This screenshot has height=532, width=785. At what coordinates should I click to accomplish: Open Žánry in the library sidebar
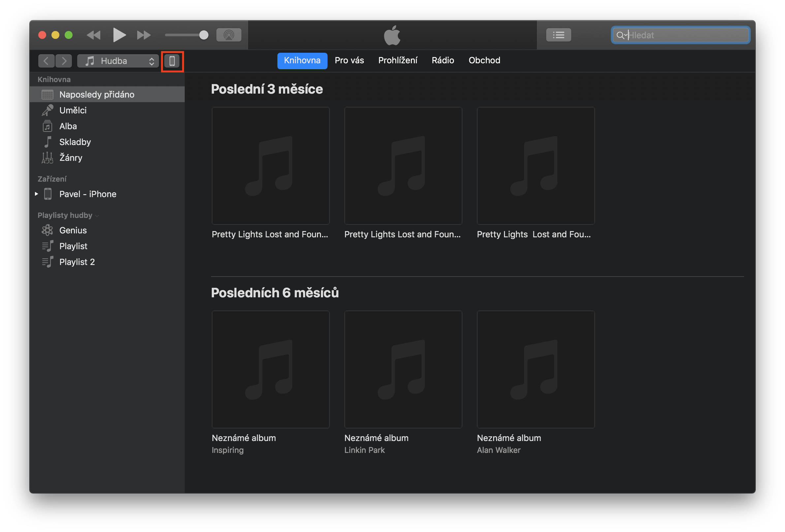click(x=71, y=158)
